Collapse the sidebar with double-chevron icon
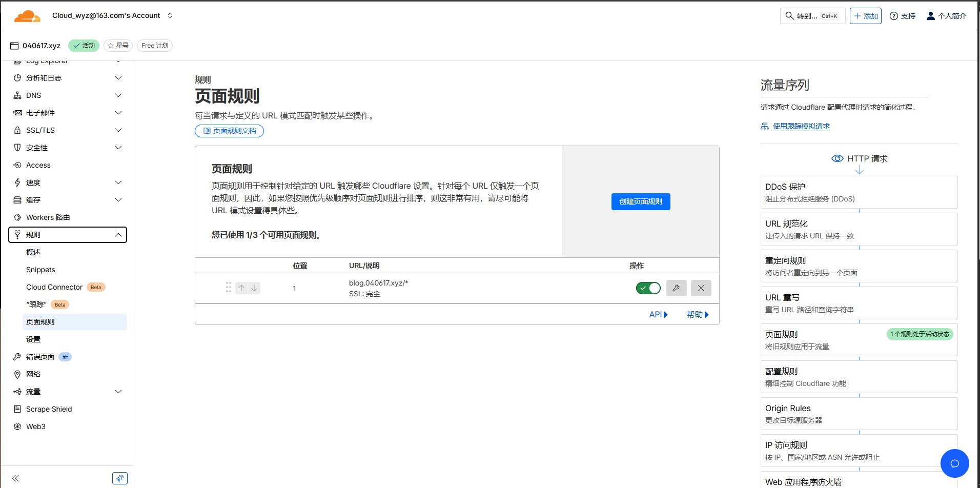This screenshot has height=488, width=980. 15,477
